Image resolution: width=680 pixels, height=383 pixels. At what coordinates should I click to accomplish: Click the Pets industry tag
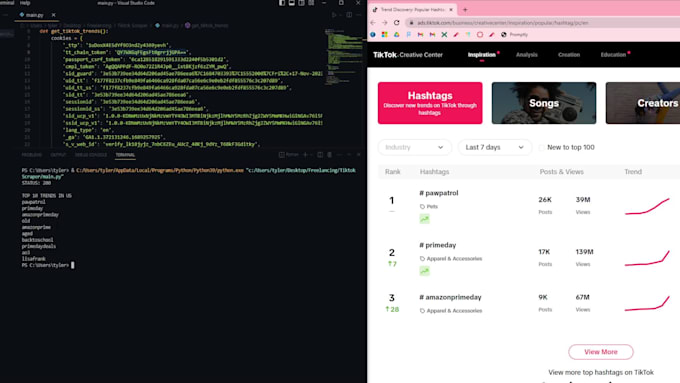click(428, 206)
